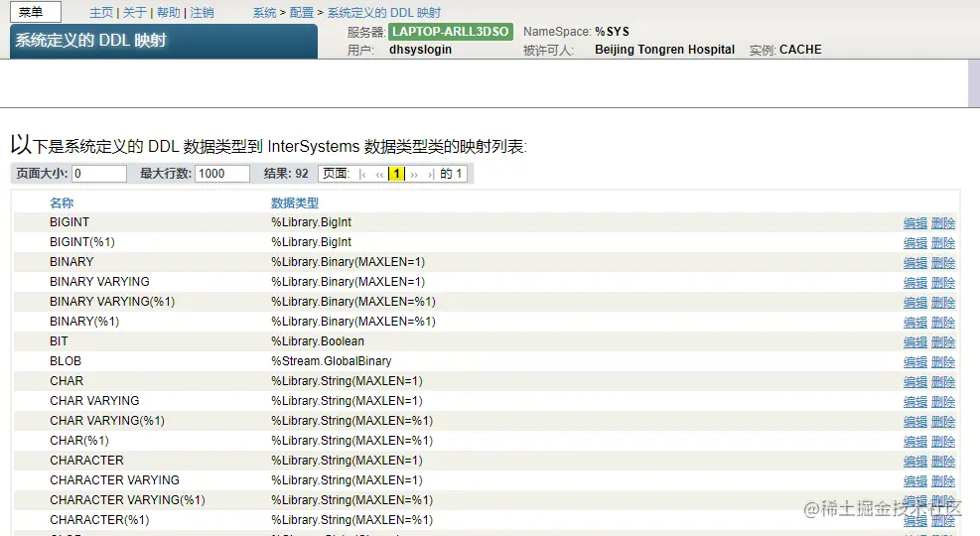Delete the CHAR row
This screenshot has height=536, width=980.
[x=943, y=382]
